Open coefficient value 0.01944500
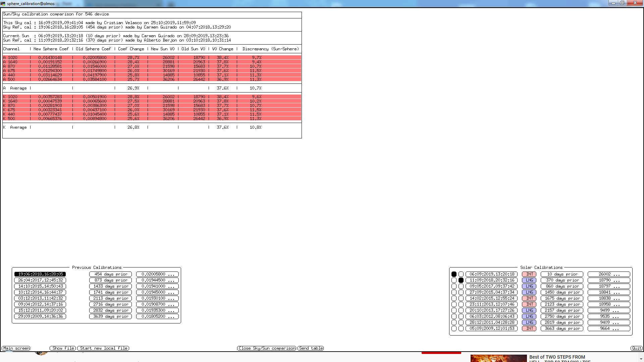 [157, 280]
